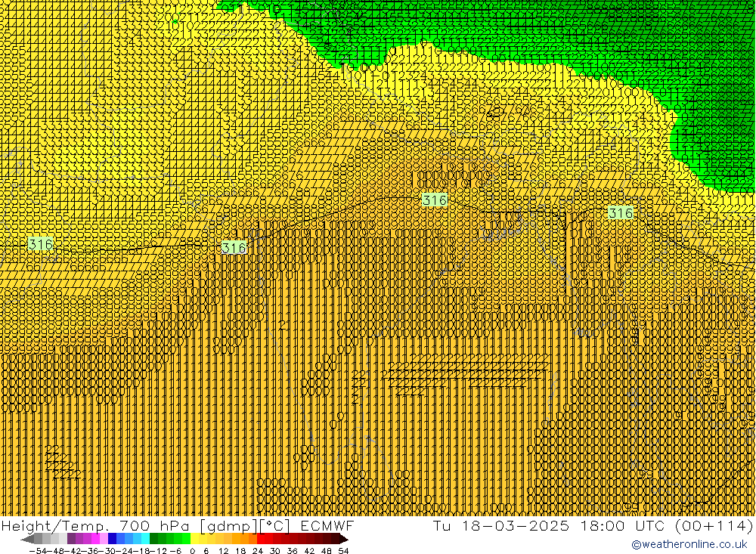This screenshot has width=756, height=554.
Task: Click the '(00+114)' forecast offset text
Action: click(x=714, y=525)
